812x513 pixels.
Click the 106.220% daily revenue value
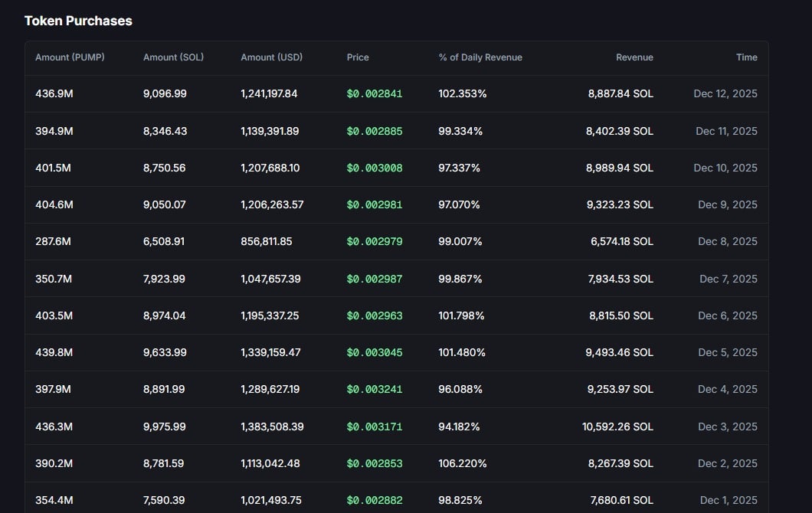(x=460, y=463)
